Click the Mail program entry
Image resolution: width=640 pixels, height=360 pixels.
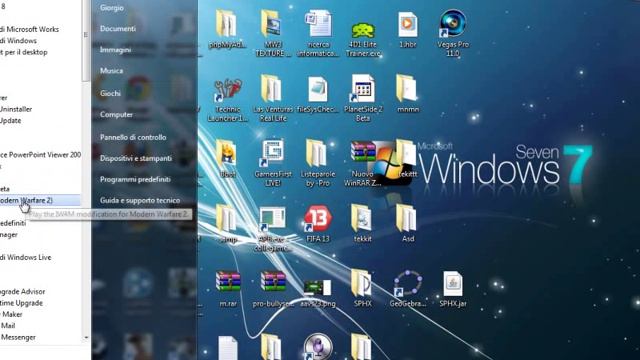point(8,326)
